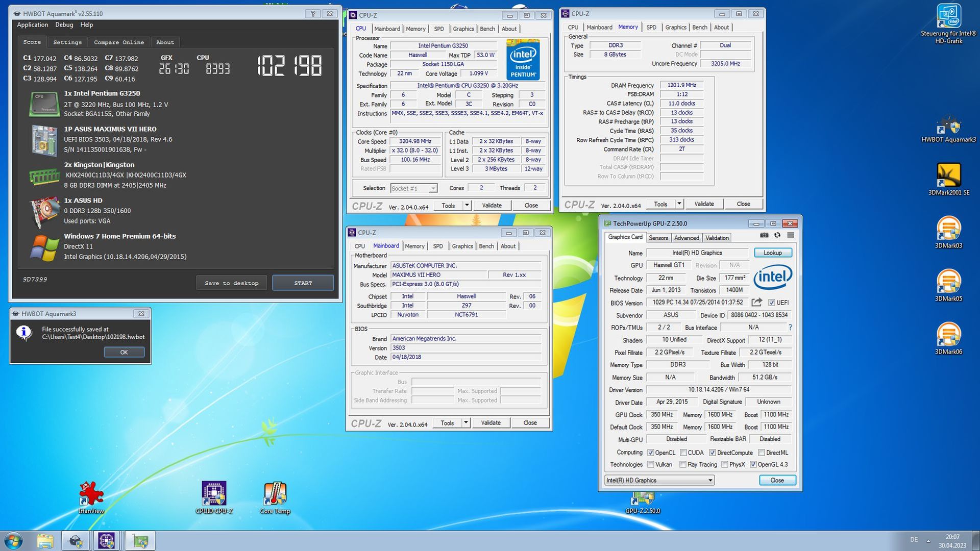Click GPU-Z taskbar icon
Screen dimensions: 980x551
pos(140,541)
